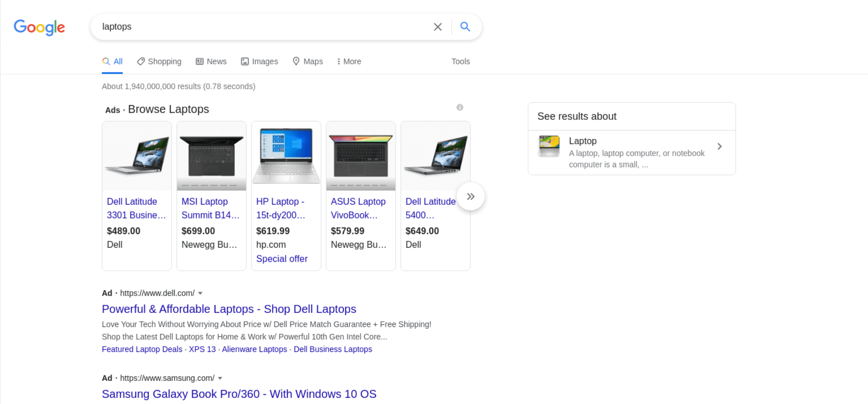
Task: Open the HP Laptop 15t product image
Action: pyautogui.click(x=286, y=156)
